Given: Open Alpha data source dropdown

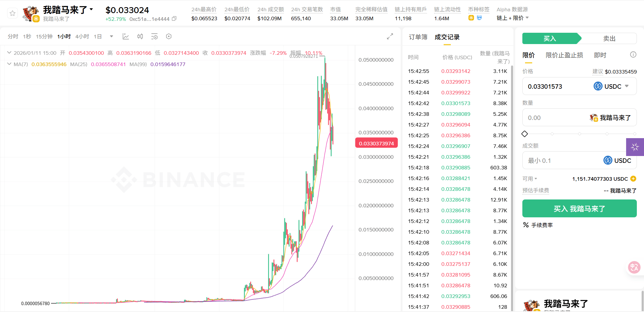Looking at the screenshot, I should pyautogui.click(x=527, y=18).
